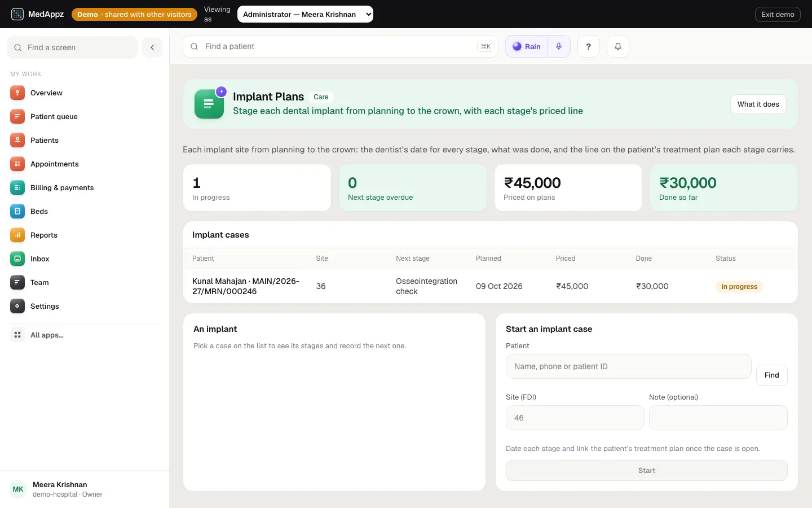Open the Viewing as role dropdown
The image size is (812, 508).
(x=305, y=14)
